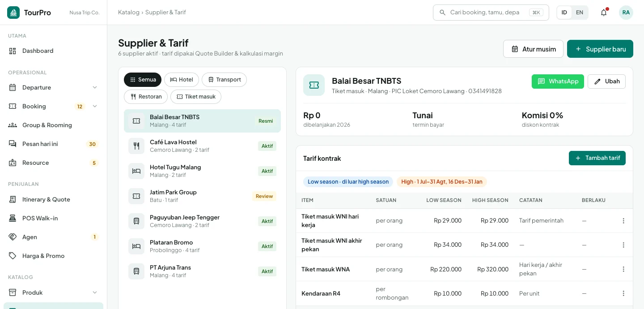Screen dimensions: 644x309
Task: Click the bed icon beside Hotel Tugu Malang
Action: coord(136,171)
